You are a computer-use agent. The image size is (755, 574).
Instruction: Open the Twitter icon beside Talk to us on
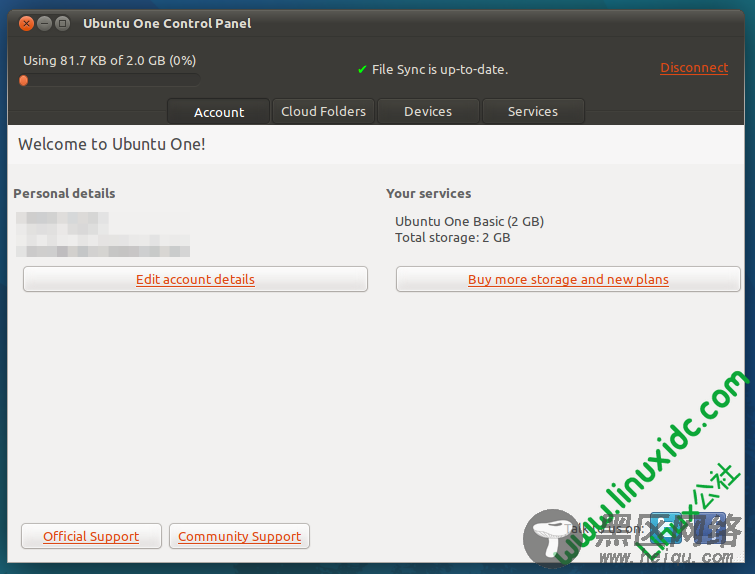point(665,528)
